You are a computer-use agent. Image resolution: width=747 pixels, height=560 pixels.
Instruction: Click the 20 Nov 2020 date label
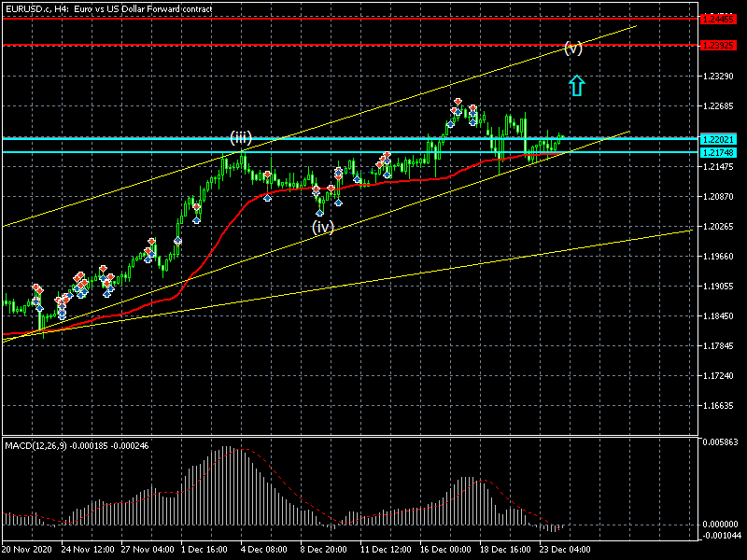coord(28,550)
